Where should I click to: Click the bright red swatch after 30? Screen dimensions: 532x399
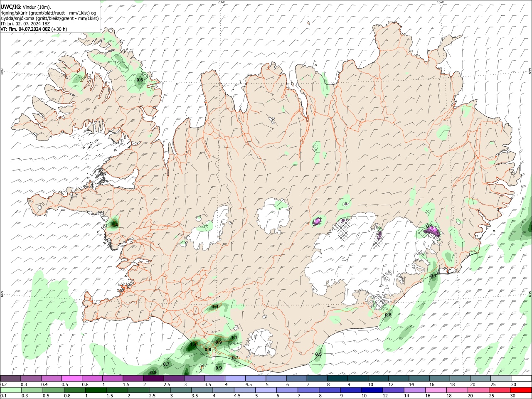(520, 390)
